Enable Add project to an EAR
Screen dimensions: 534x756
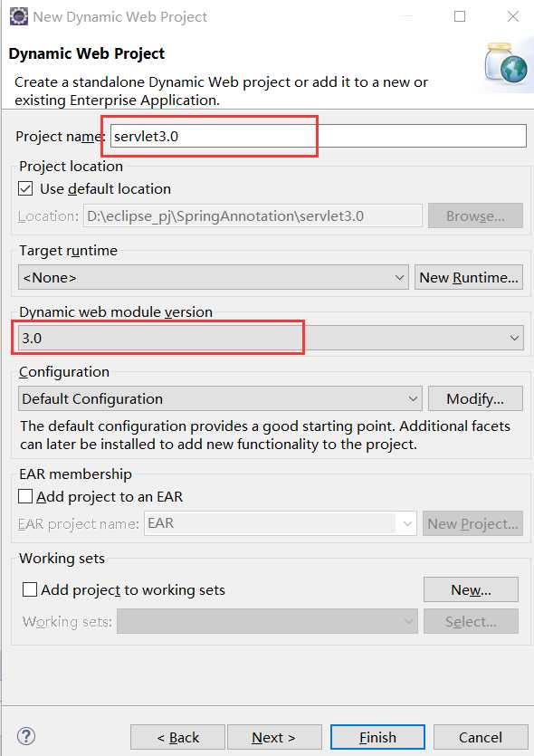point(25,496)
